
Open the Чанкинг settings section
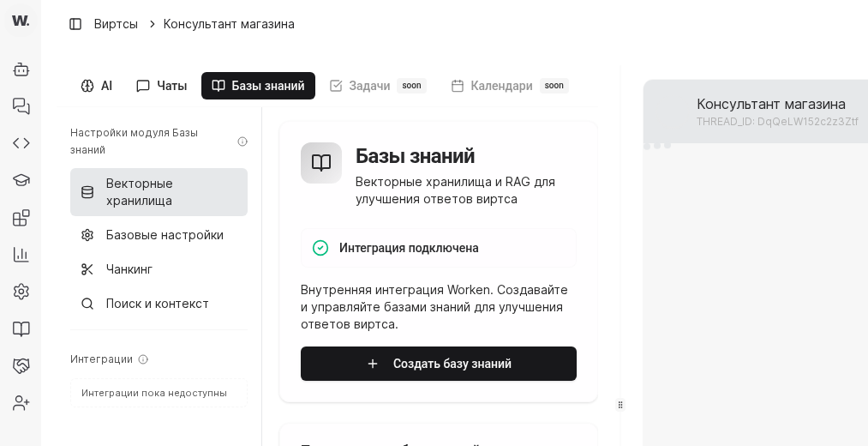pos(159,269)
